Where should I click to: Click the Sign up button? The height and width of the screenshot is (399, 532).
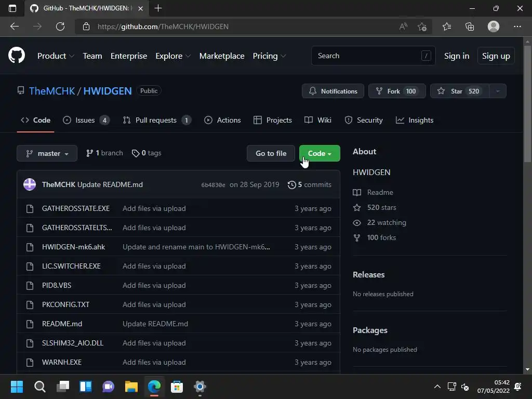(496, 56)
